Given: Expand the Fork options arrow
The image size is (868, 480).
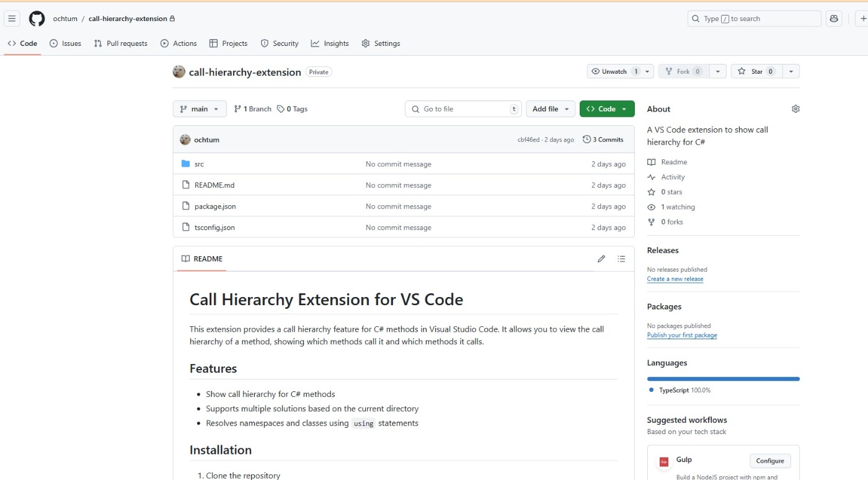Looking at the screenshot, I should point(717,71).
